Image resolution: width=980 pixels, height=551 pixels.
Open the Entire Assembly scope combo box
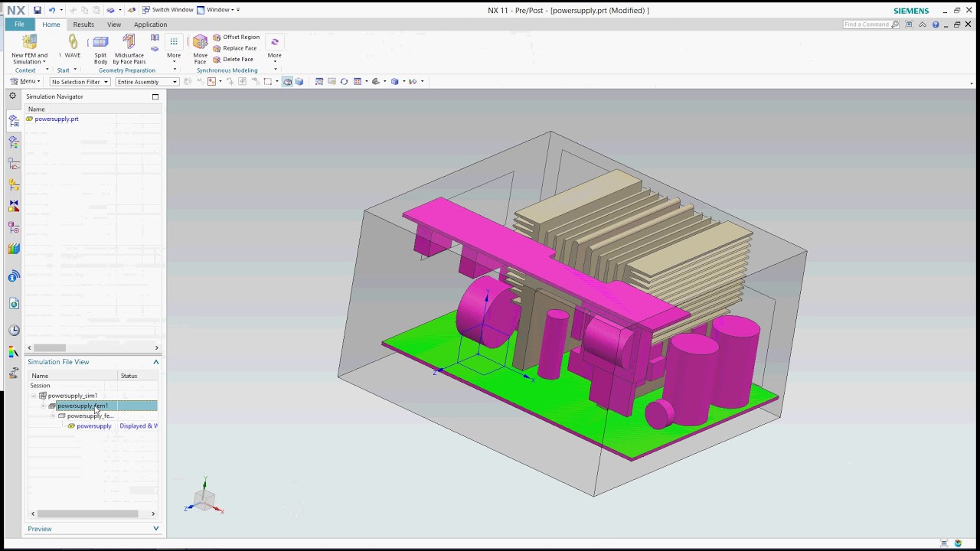click(147, 82)
